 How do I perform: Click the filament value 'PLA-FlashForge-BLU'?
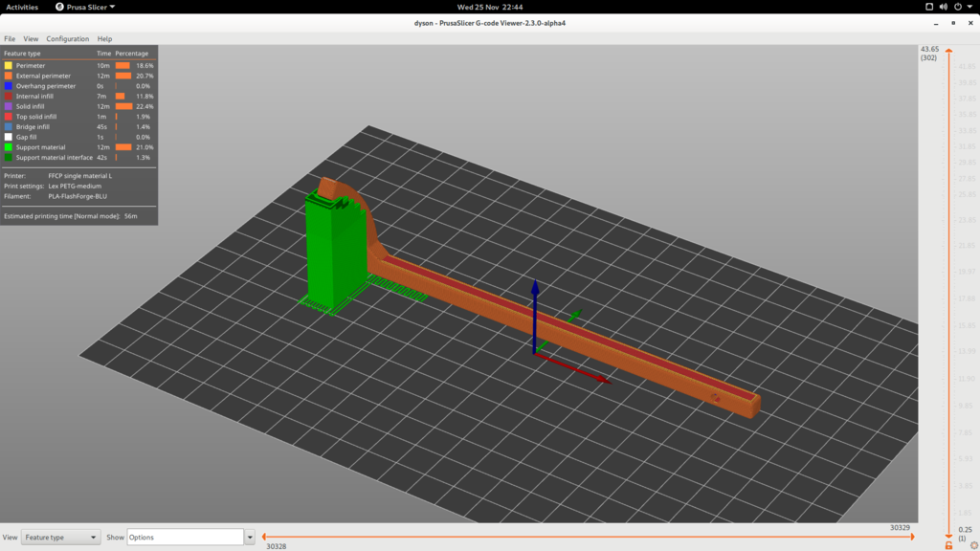pyautogui.click(x=78, y=196)
